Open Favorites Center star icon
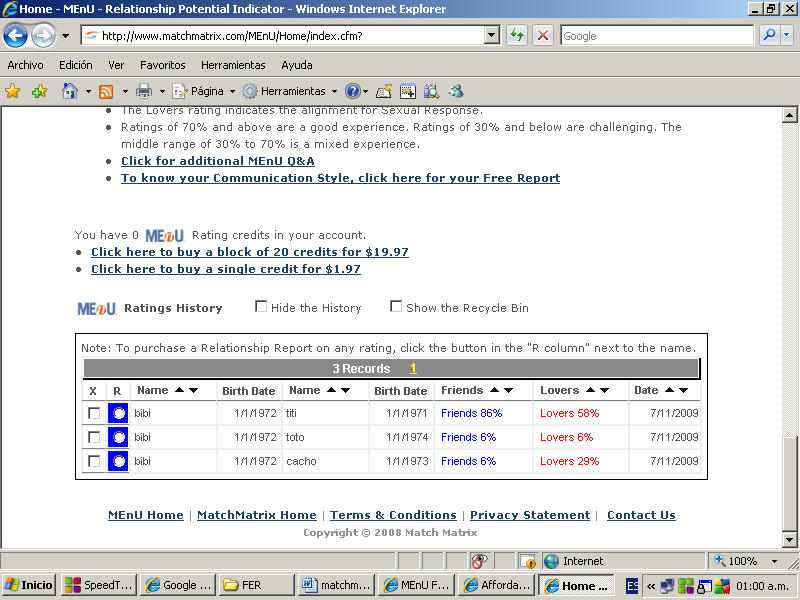The width and height of the screenshot is (800, 600). click(x=13, y=91)
